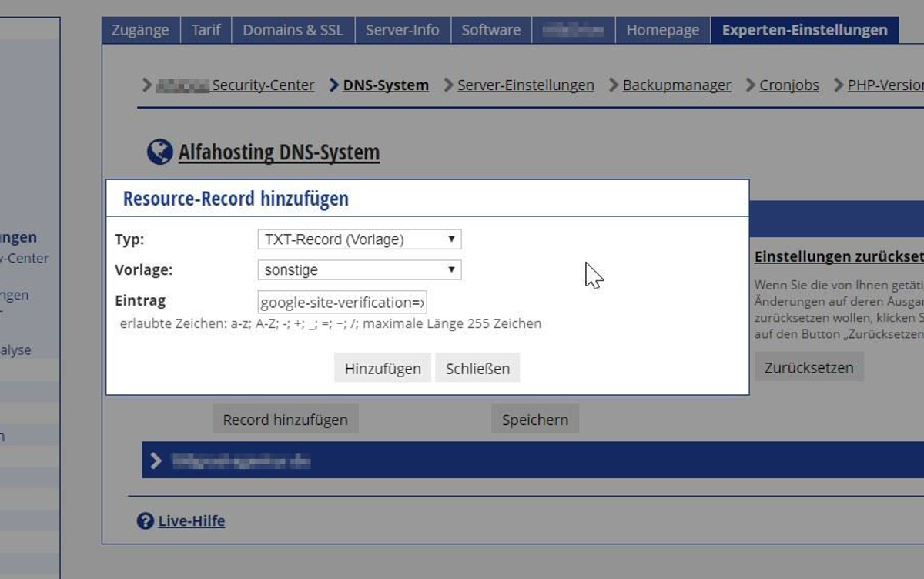Click the Zurücksetzen button
Screen dimensions: 924x579
[808, 367]
